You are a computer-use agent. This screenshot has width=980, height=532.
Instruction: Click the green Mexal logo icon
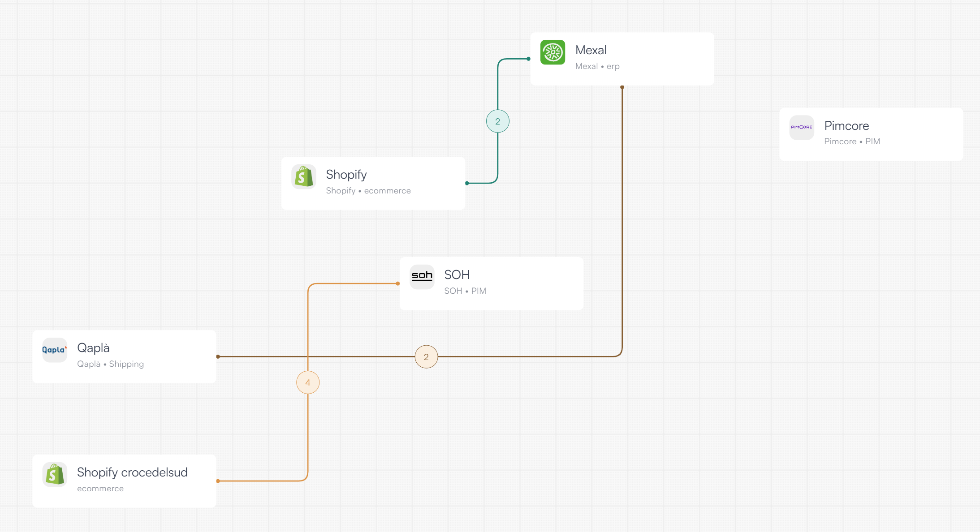point(553,52)
